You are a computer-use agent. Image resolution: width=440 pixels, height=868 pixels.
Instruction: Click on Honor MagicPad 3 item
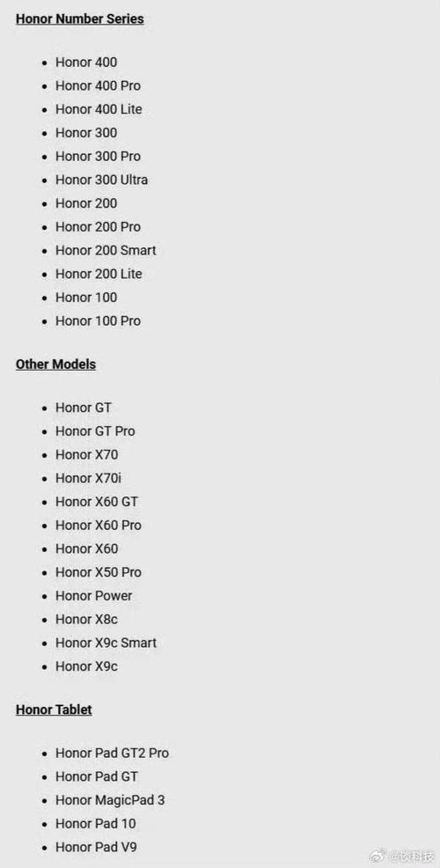[x=110, y=800]
